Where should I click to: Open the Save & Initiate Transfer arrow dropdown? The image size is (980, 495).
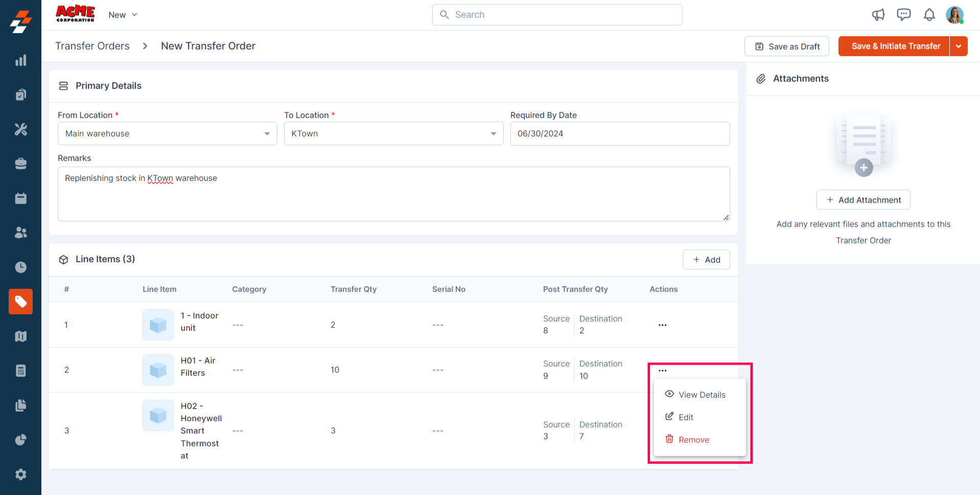pyautogui.click(x=959, y=46)
